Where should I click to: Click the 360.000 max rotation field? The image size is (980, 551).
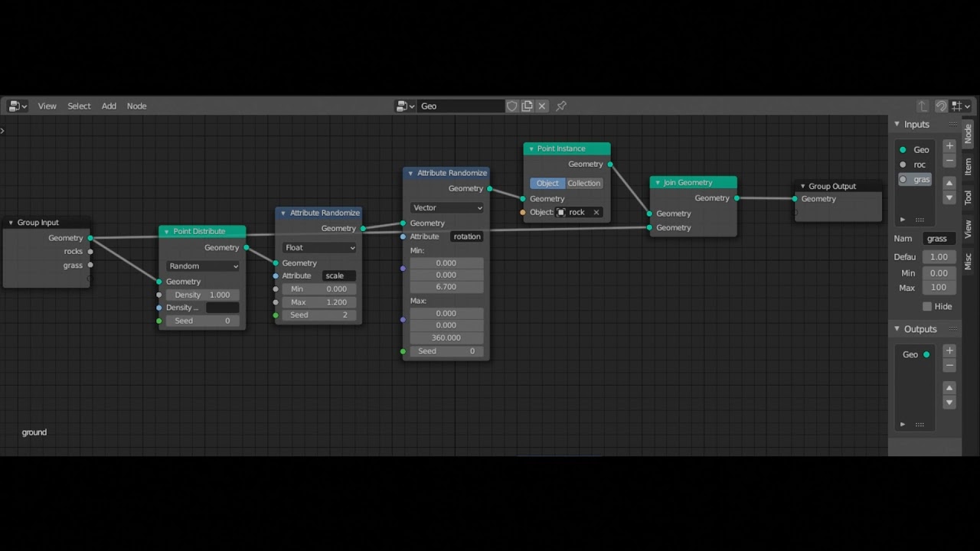(x=446, y=337)
